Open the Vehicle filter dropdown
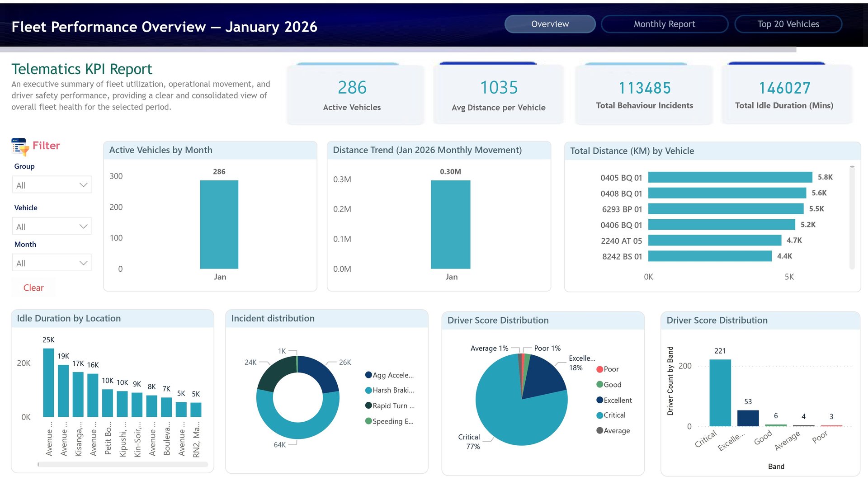Screen dimensions: 868x495 52,226
